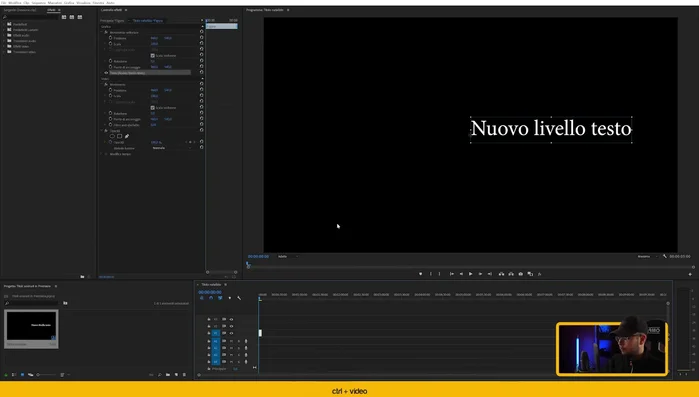Click the Program monitor playhead scrubber
Image resolution: width=699 pixels, height=397 pixels.
click(248, 265)
